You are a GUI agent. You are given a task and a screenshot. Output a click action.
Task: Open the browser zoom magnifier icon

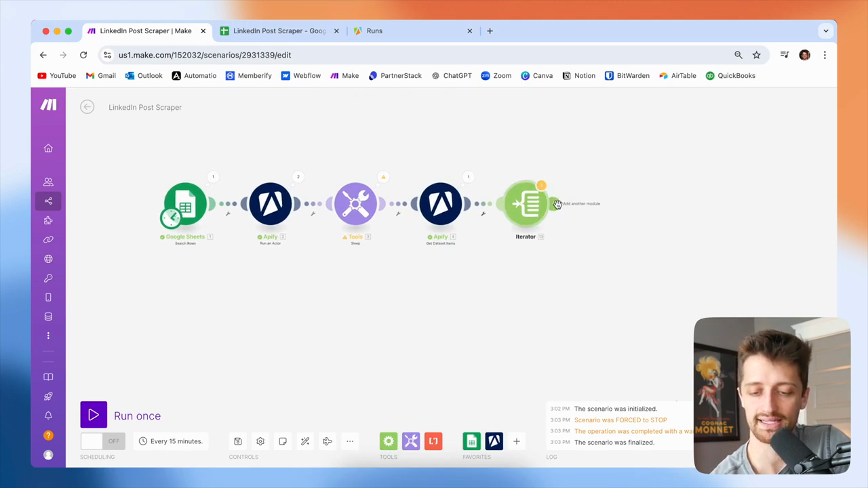[738, 55]
